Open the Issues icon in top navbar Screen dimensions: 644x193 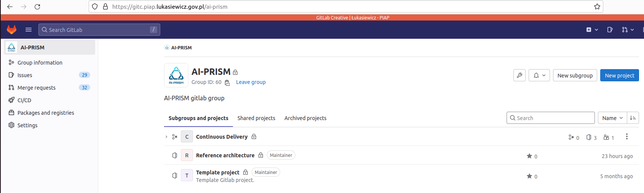pos(610,30)
